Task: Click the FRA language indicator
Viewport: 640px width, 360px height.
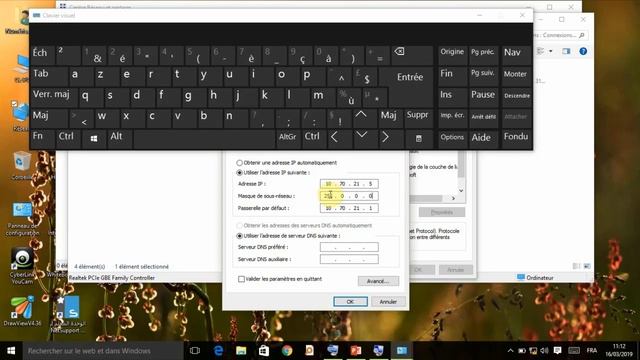Action: [591, 351]
